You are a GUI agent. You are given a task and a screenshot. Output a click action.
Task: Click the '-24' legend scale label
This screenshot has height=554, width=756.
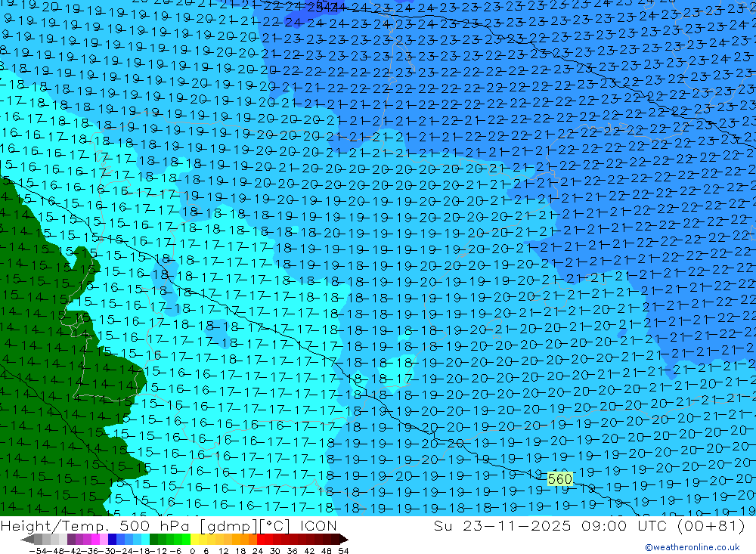pyautogui.click(x=125, y=551)
